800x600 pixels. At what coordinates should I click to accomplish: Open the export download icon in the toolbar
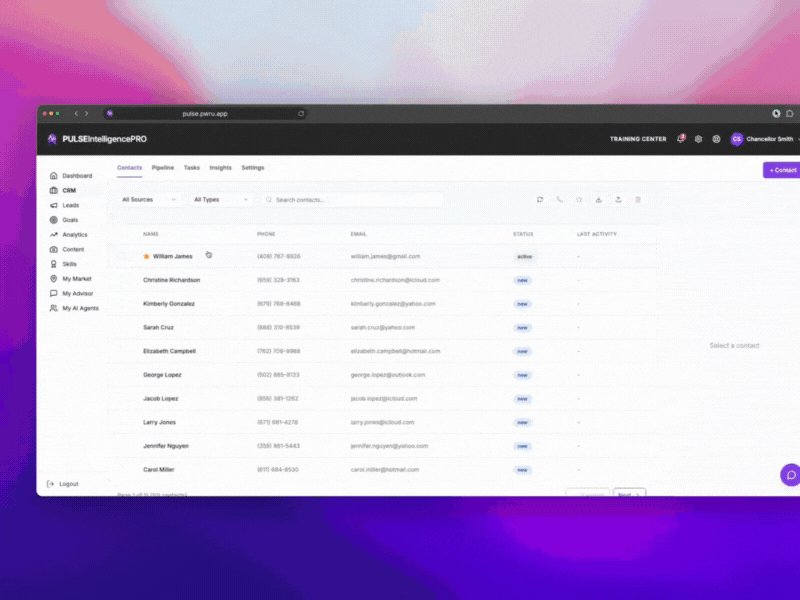(x=618, y=200)
